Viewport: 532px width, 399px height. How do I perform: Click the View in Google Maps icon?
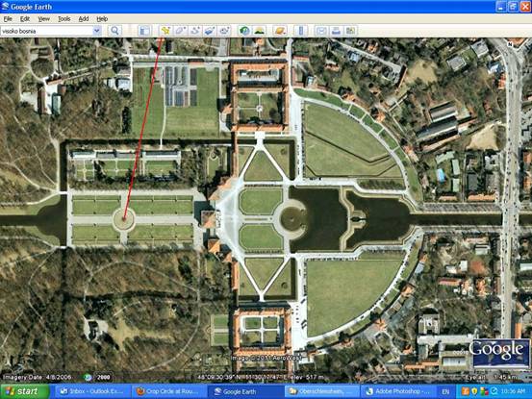[x=350, y=31]
